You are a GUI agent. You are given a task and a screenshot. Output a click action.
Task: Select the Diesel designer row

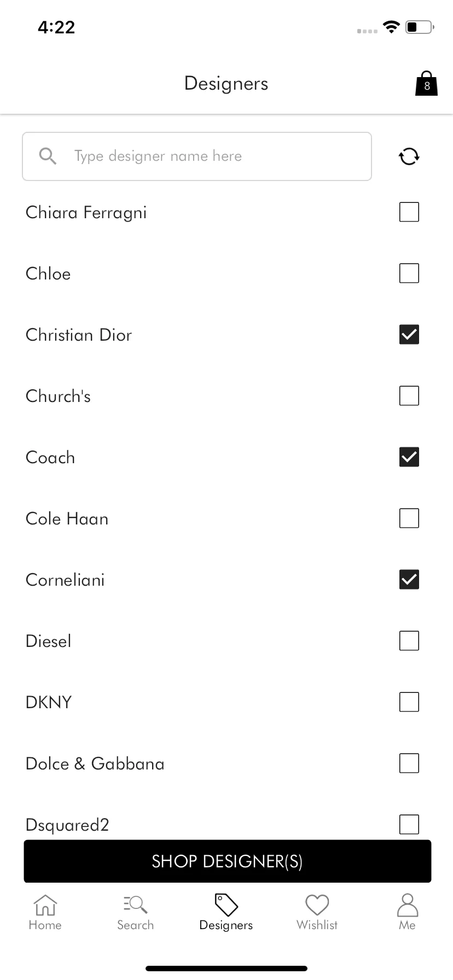click(x=226, y=640)
